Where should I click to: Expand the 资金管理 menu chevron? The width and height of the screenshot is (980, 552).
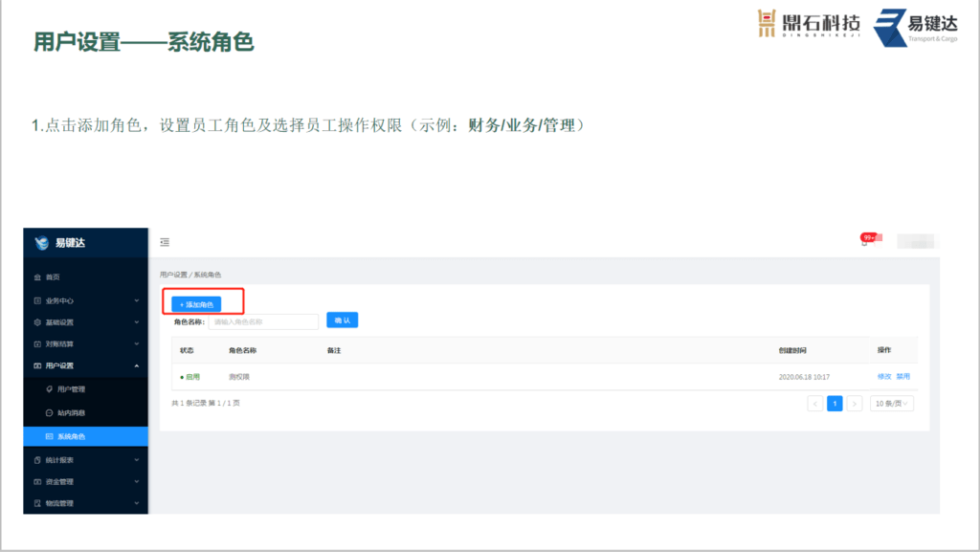[136, 482]
